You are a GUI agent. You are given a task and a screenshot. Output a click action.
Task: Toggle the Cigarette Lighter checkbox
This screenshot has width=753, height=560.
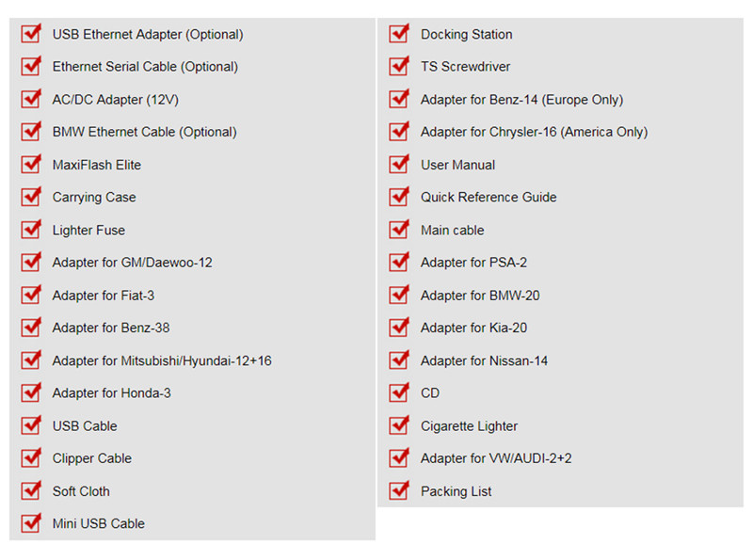398,426
